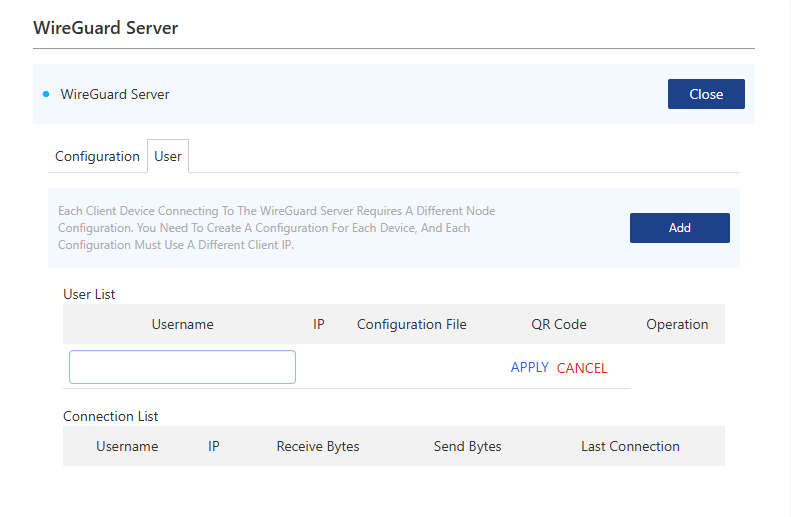This screenshot has height=517, width=791.
Task: Click the Configuration File column header
Action: (412, 324)
